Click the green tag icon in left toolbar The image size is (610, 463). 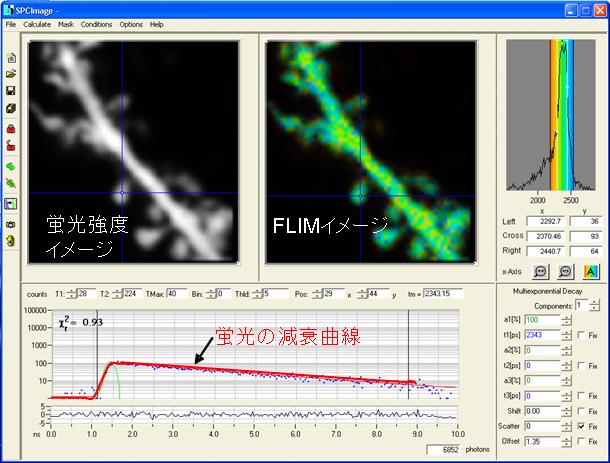coord(11,165)
